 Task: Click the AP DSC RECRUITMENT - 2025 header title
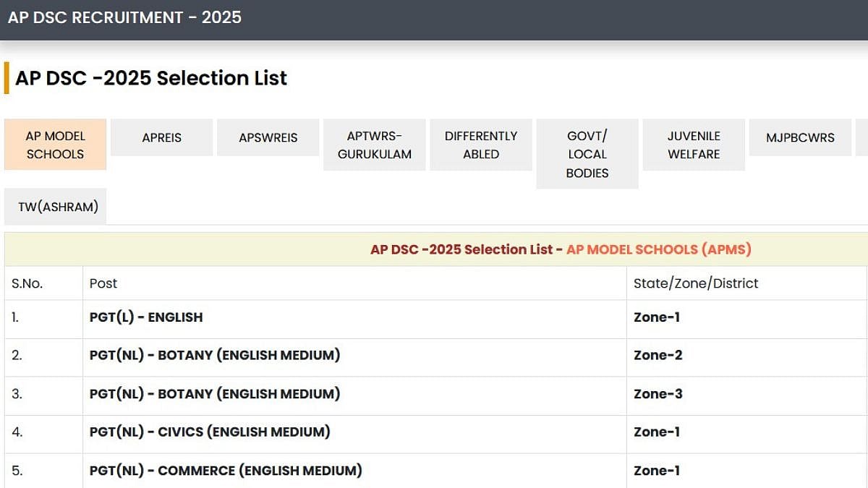point(124,17)
